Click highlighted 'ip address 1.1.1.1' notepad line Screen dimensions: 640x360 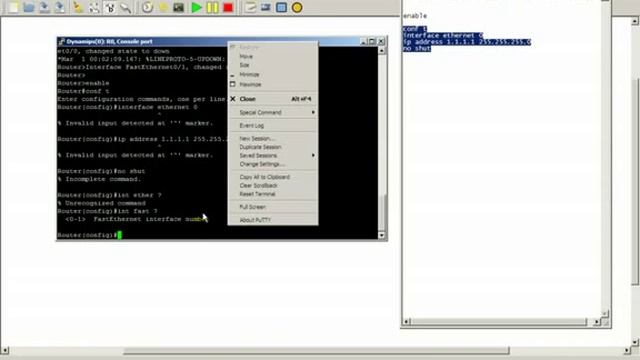pyautogui.click(x=467, y=42)
